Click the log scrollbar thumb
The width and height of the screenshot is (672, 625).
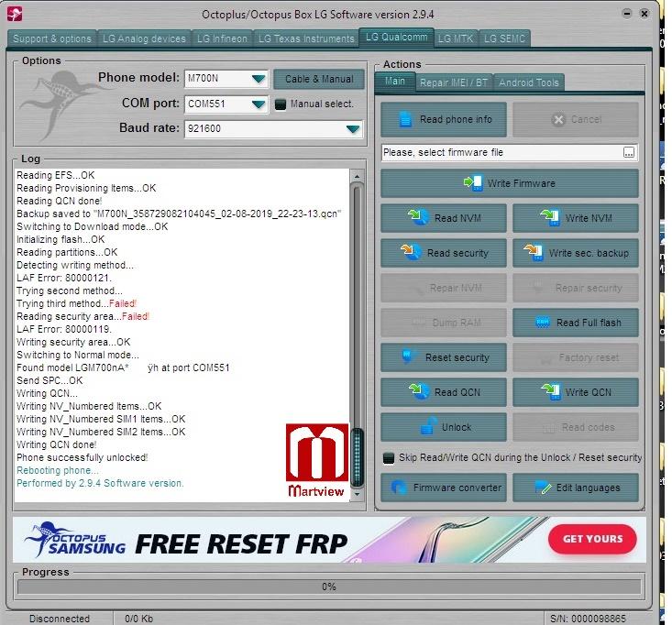pyautogui.click(x=357, y=458)
